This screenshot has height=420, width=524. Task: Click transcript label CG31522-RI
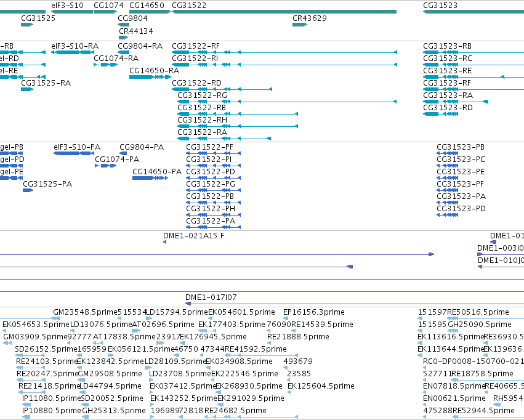tap(195, 59)
